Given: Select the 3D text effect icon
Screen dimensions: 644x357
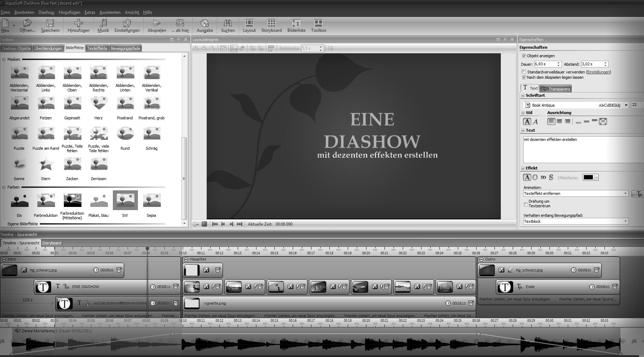Looking at the screenshot, I should [543, 177].
